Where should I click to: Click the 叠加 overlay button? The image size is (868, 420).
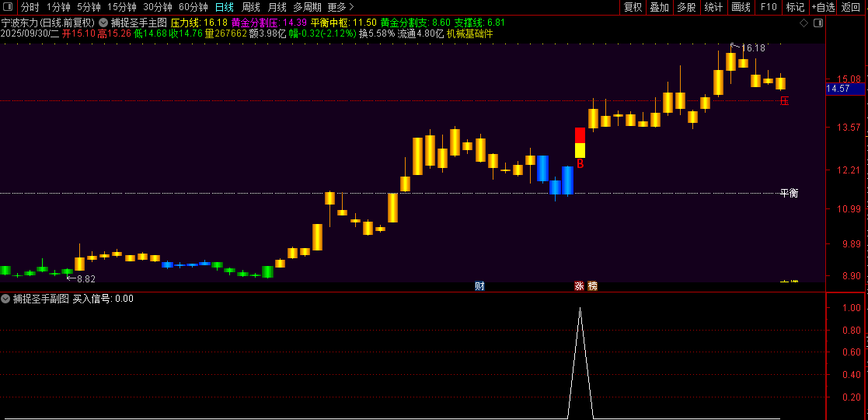659,7
